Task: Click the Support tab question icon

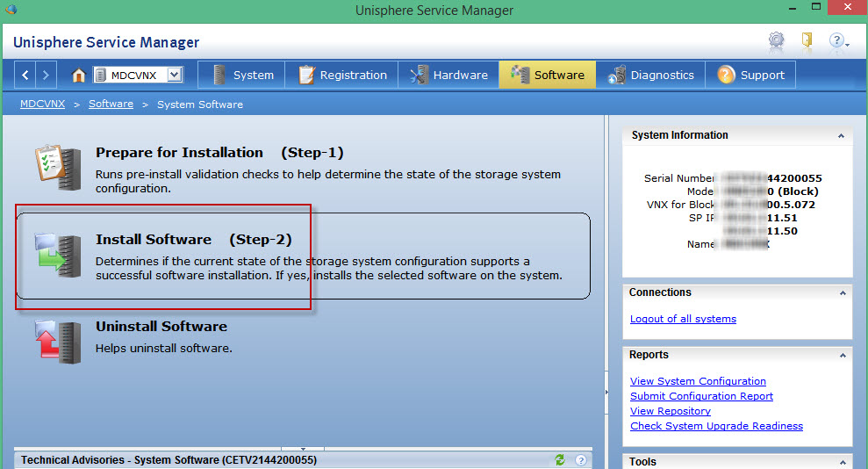Action: coord(726,74)
